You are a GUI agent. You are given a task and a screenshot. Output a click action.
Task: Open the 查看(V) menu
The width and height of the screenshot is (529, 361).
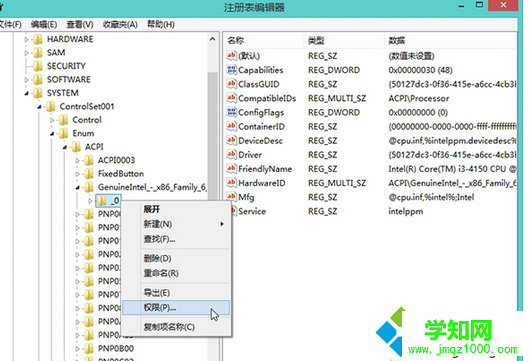[80, 24]
